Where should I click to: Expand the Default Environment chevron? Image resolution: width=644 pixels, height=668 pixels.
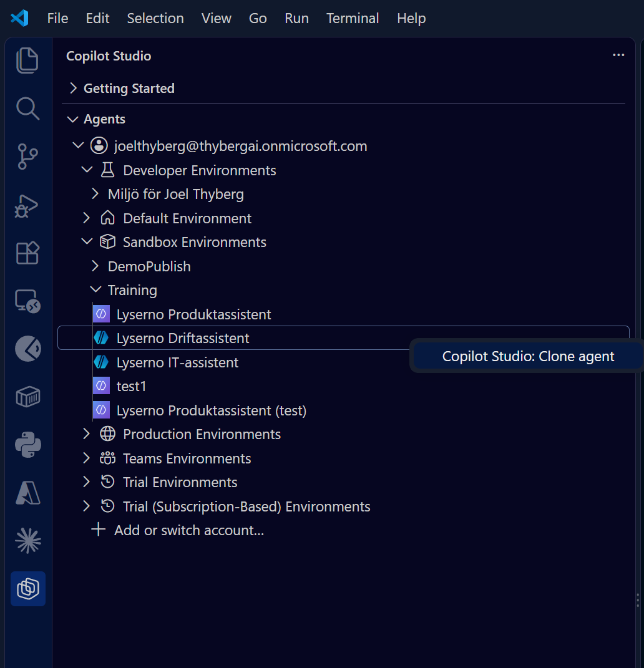[87, 218]
